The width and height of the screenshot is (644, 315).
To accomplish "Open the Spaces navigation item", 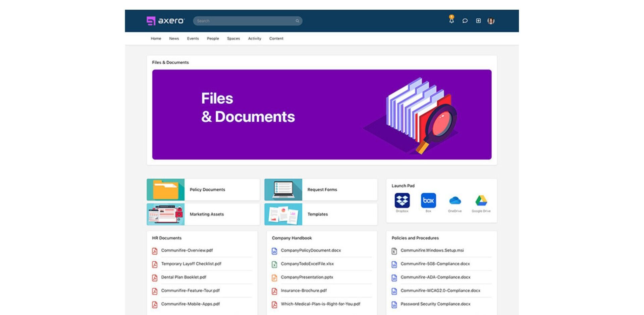I will tap(233, 39).
